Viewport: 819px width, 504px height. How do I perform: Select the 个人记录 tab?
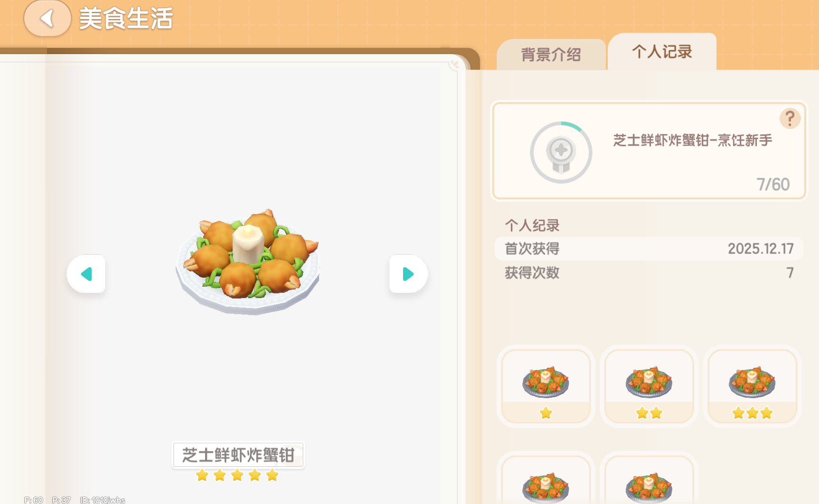(x=662, y=51)
